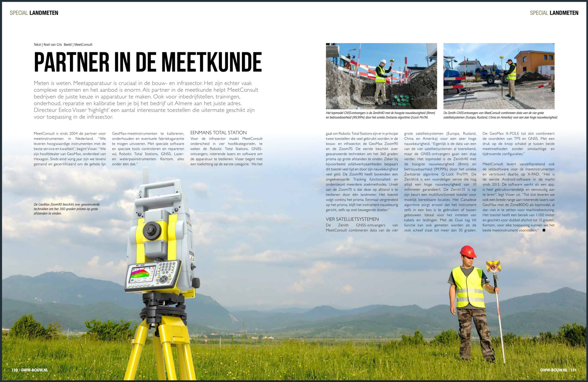Click the 'VIER SATELLIETSYSTEMEN' subheading

point(352,219)
